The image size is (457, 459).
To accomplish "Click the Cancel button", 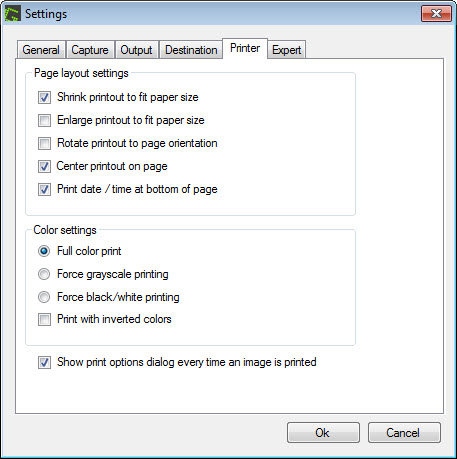I will click(404, 433).
